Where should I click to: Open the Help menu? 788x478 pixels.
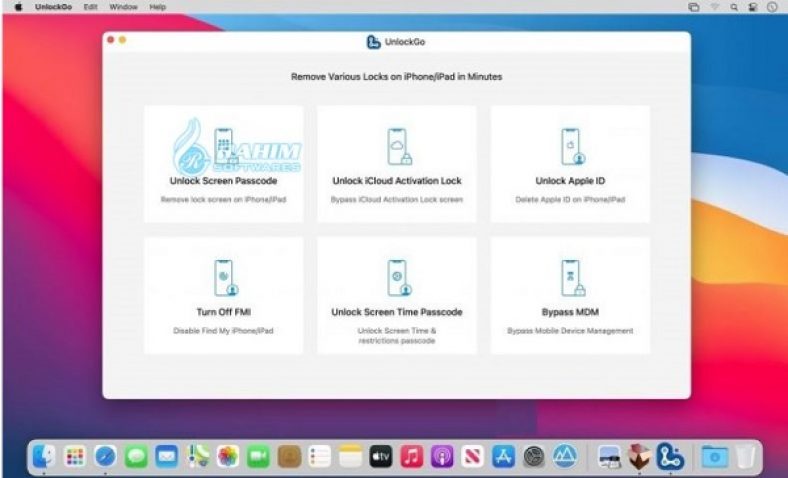(157, 7)
